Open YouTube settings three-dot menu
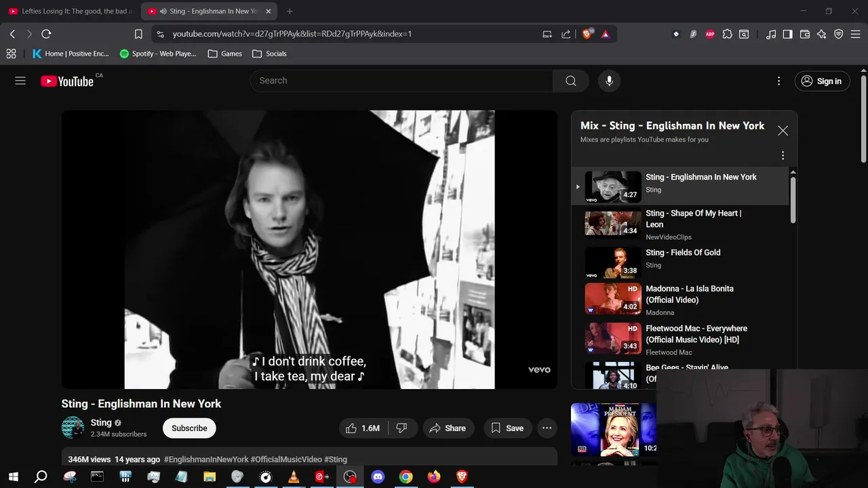The image size is (868, 488). point(778,81)
